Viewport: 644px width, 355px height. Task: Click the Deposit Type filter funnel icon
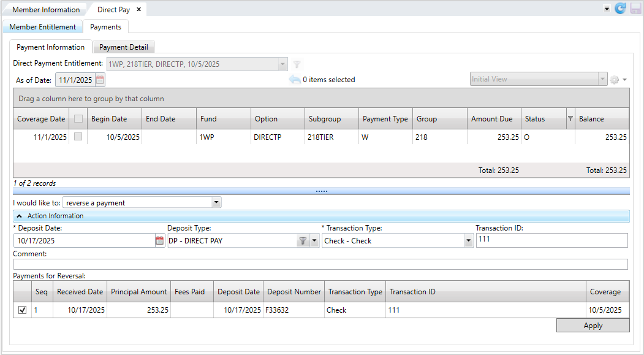tap(303, 241)
